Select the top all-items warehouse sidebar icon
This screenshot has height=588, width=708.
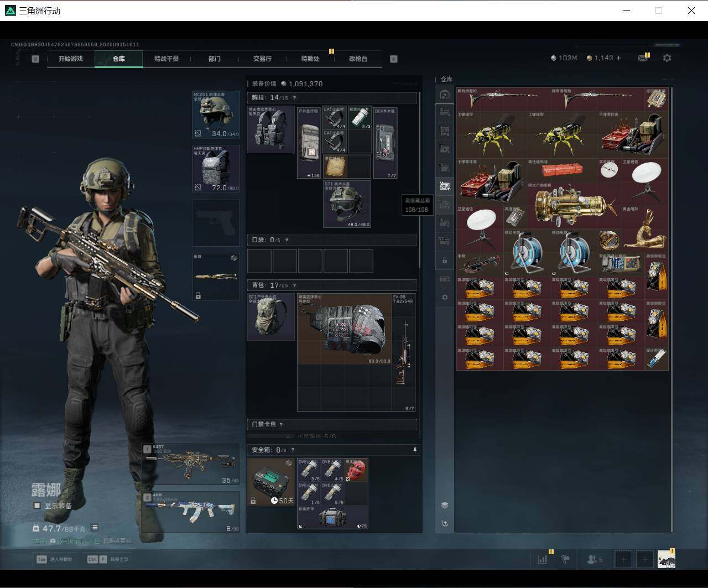445,95
